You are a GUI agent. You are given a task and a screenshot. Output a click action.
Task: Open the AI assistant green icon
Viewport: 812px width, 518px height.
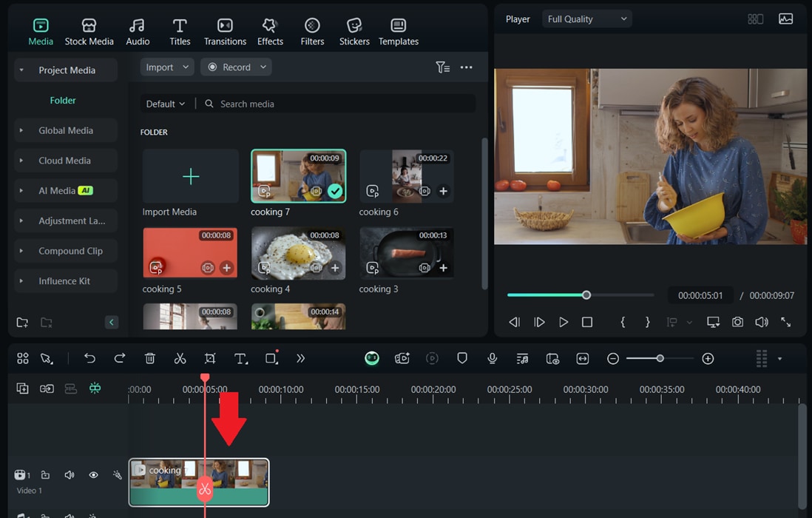coord(372,358)
